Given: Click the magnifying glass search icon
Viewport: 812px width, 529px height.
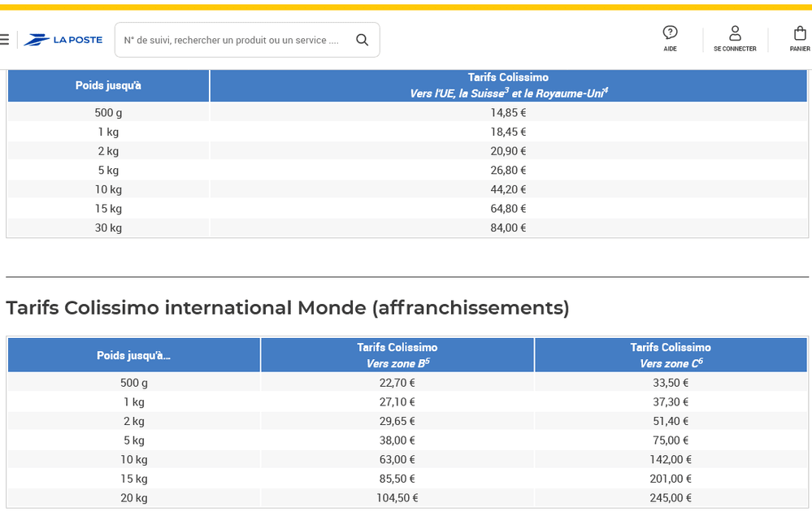Looking at the screenshot, I should click(x=362, y=40).
